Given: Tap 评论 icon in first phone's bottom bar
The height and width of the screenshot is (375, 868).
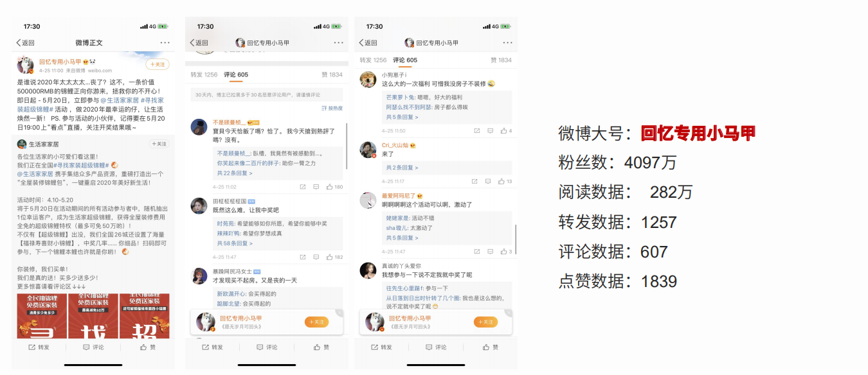Looking at the screenshot, I should 93,347.
